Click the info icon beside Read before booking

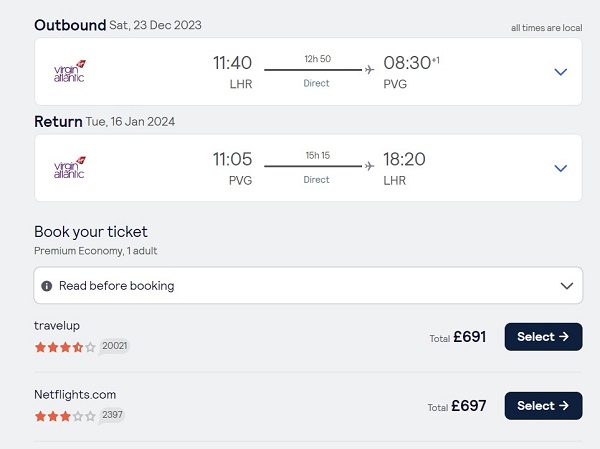coord(47,286)
